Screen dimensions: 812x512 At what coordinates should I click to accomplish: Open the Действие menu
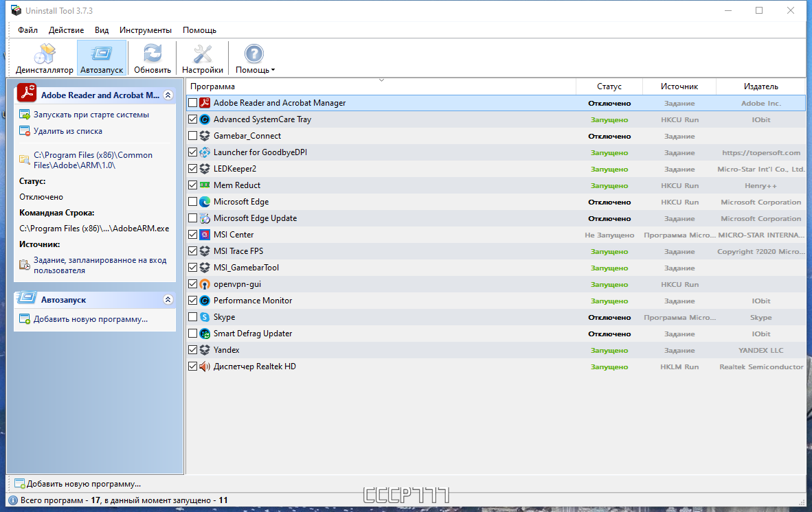click(66, 30)
